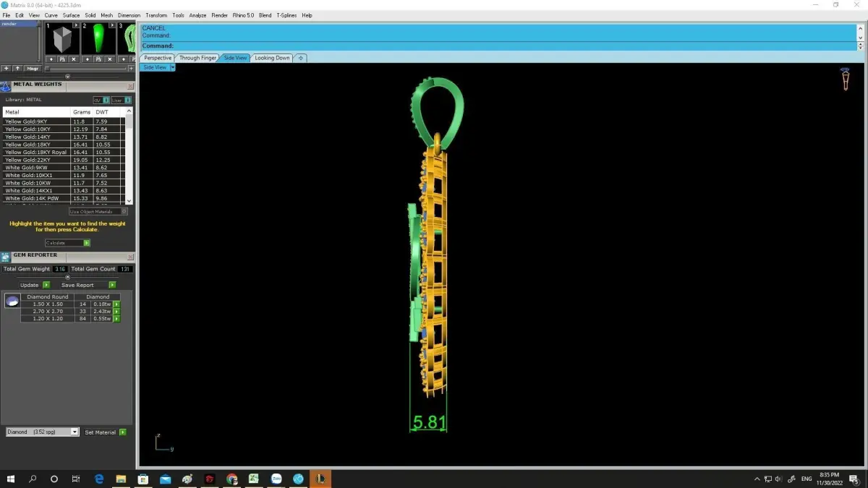Click the dot button under thumbnail 2
Image resolution: width=868 pixels, height=488 pixels.
point(88,59)
